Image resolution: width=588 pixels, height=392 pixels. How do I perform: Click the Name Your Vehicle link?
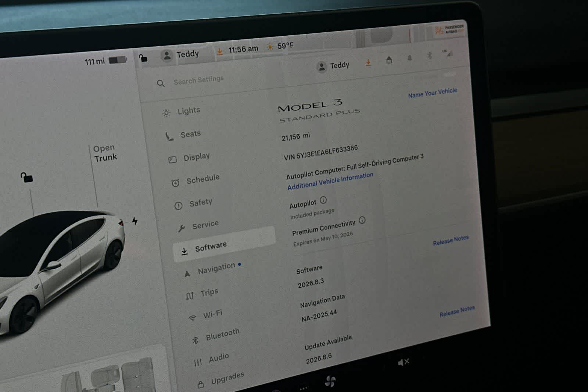tap(433, 93)
